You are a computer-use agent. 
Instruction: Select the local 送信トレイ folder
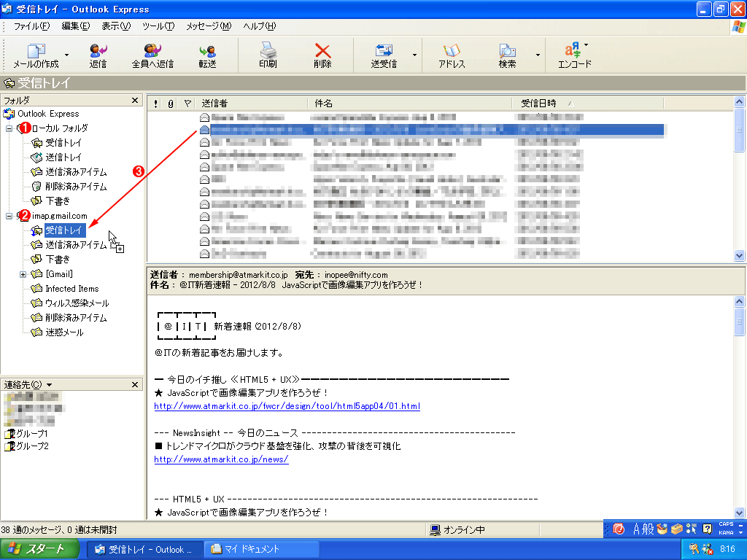(63, 157)
